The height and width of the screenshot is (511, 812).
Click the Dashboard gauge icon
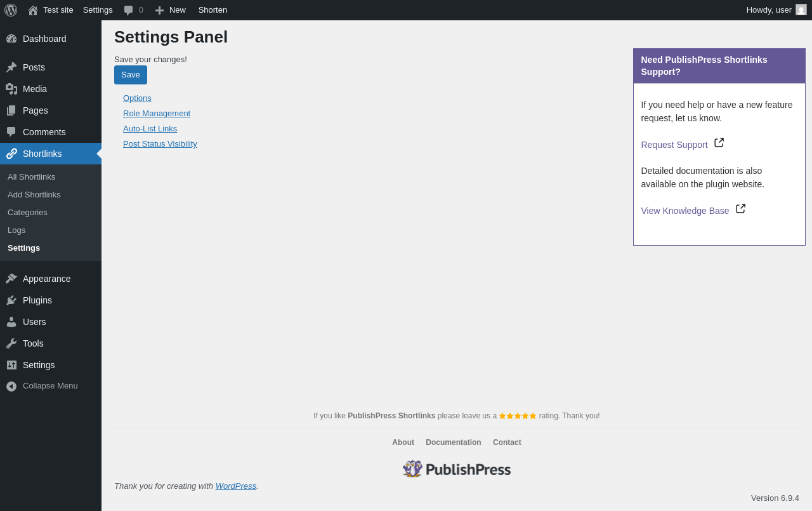[11, 39]
